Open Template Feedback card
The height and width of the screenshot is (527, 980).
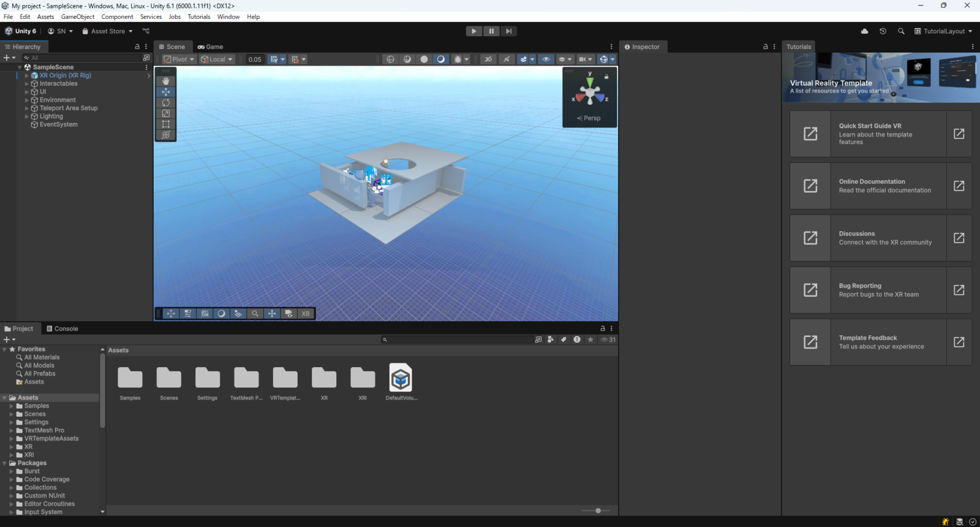click(x=881, y=342)
